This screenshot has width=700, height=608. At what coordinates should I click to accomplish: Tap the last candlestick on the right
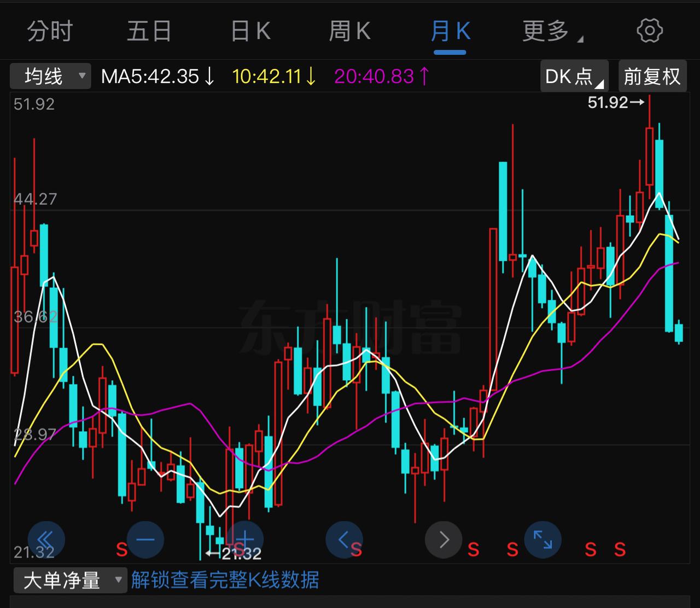point(679,332)
